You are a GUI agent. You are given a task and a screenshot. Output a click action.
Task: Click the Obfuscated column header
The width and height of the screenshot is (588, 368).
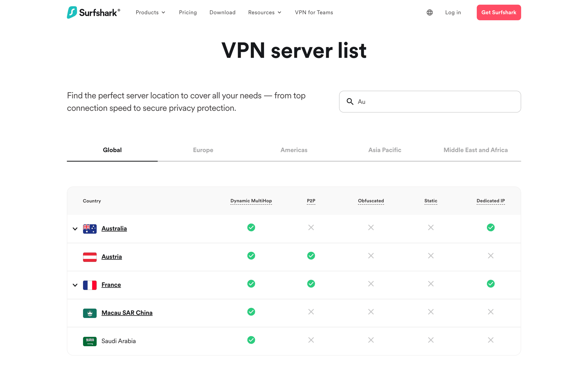(371, 201)
